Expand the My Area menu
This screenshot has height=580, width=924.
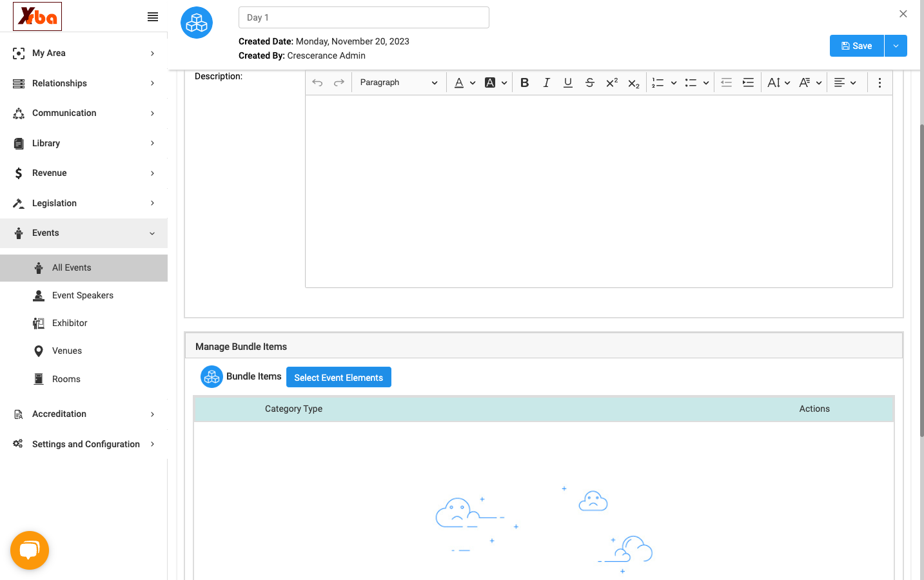point(84,53)
